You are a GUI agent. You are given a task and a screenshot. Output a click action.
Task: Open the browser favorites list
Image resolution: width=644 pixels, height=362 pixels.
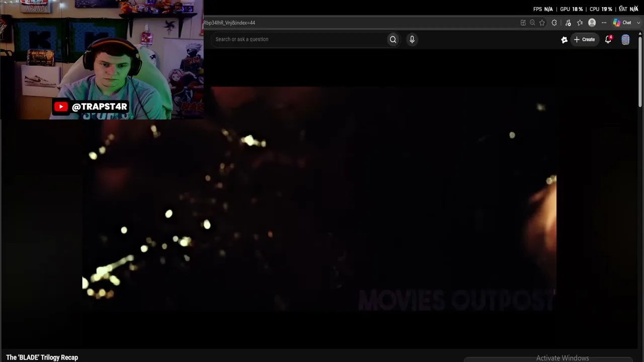tap(580, 23)
